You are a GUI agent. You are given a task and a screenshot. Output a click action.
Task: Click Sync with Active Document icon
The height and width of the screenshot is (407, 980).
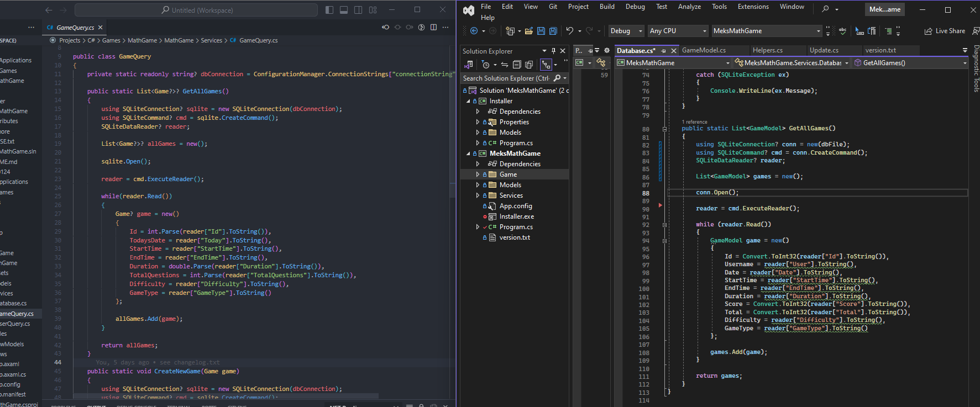click(x=505, y=65)
